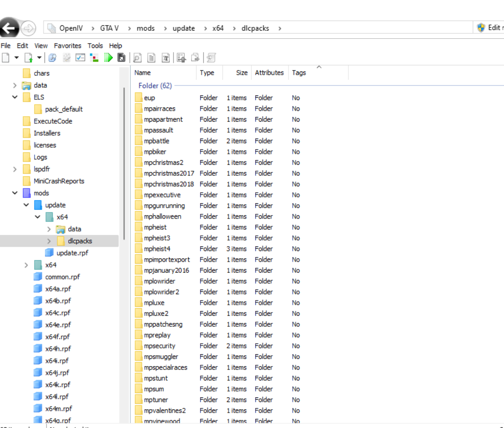504x428 pixels.
Task: Open the Favorites menu
Action: point(68,46)
